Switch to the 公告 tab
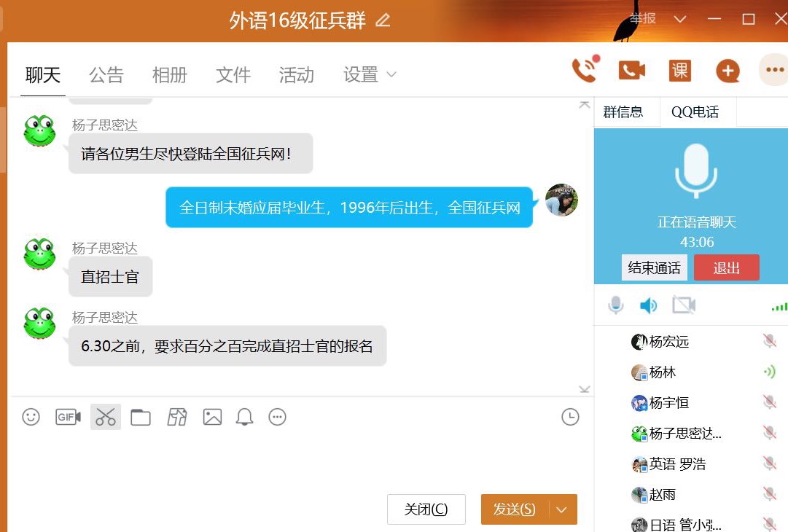Image resolution: width=788 pixels, height=532 pixels. pos(106,74)
